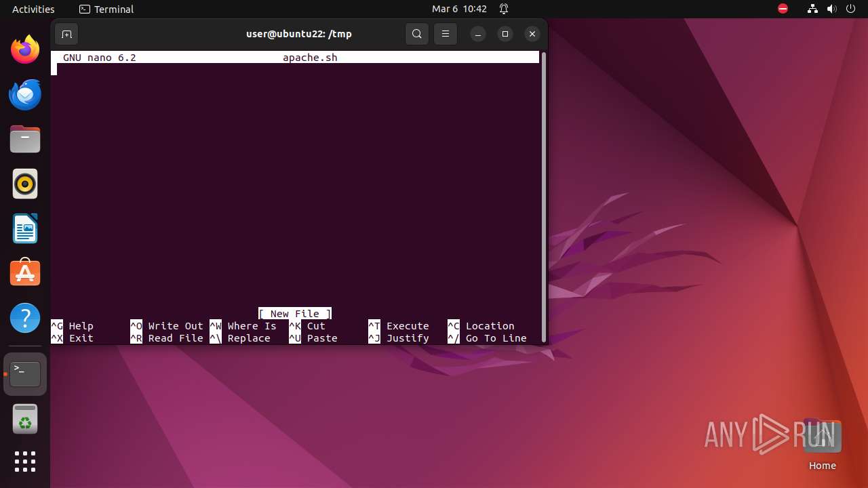Viewport: 868px width, 488px height.
Task: Show Applications grid in dock
Action: coord(25,462)
